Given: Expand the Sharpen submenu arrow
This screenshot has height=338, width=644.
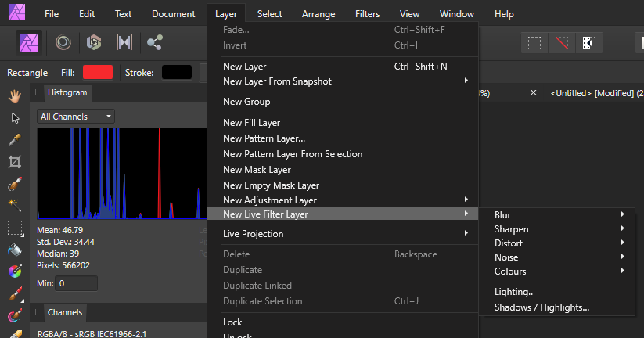Looking at the screenshot, I should pos(623,228).
